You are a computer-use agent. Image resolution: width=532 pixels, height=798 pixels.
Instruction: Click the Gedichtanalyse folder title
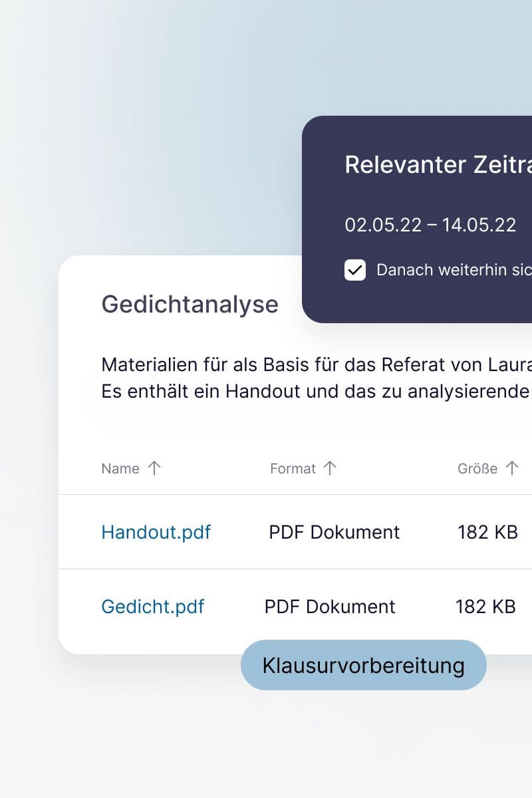(x=190, y=305)
